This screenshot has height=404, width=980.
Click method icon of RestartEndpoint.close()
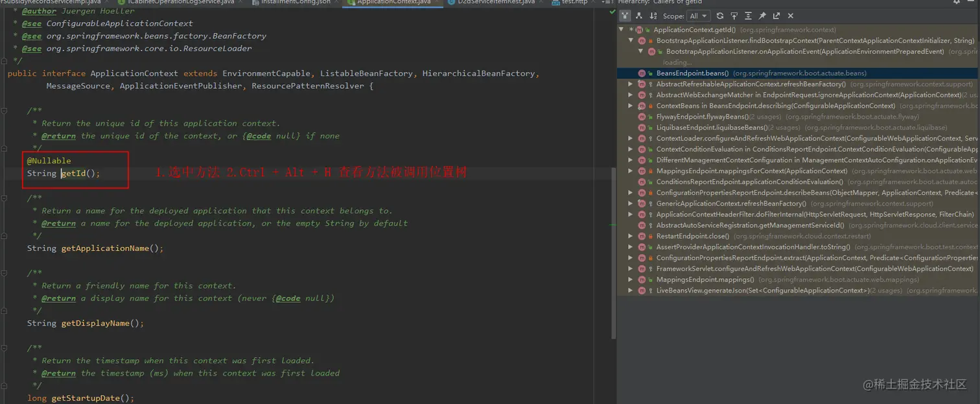click(x=642, y=236)
